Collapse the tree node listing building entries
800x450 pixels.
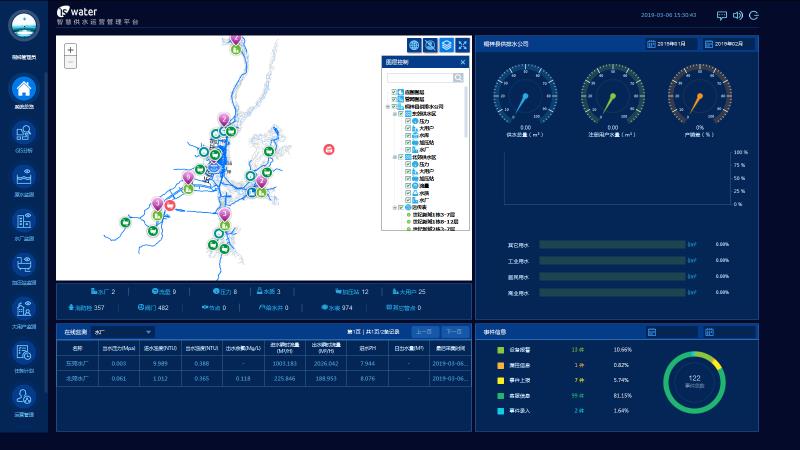tap(395, 208)
